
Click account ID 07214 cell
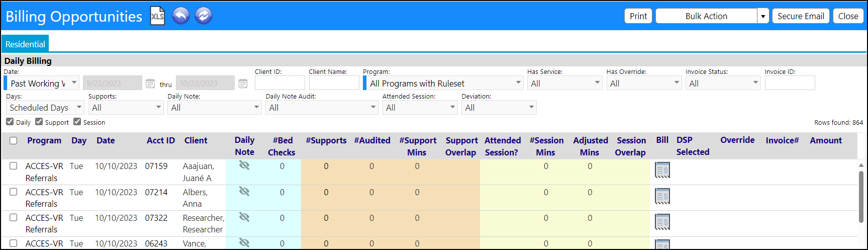coord(156,192)
